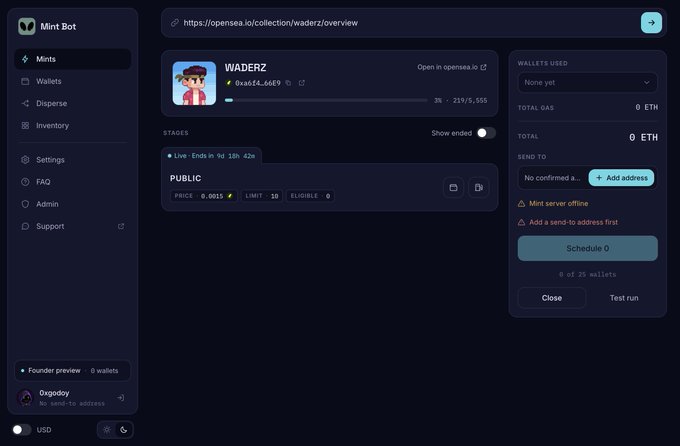Switch to dark theme moon icon
This screenshot has height=446, width=680.
(124, 430)
